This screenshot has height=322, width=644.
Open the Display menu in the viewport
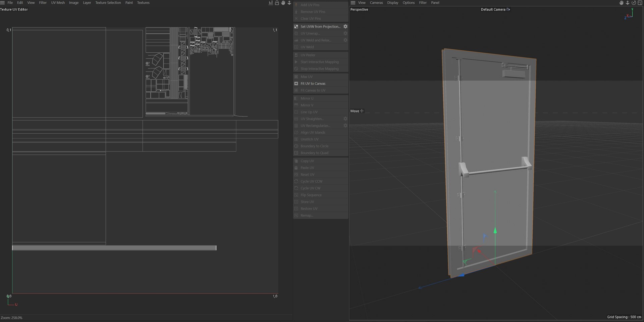click(x=393, y=3)
